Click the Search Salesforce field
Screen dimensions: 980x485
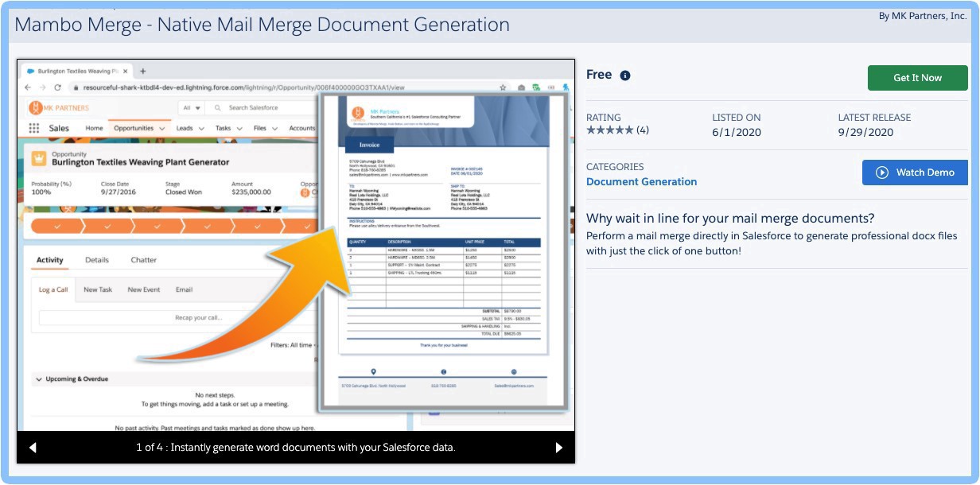tap(262, 107)
